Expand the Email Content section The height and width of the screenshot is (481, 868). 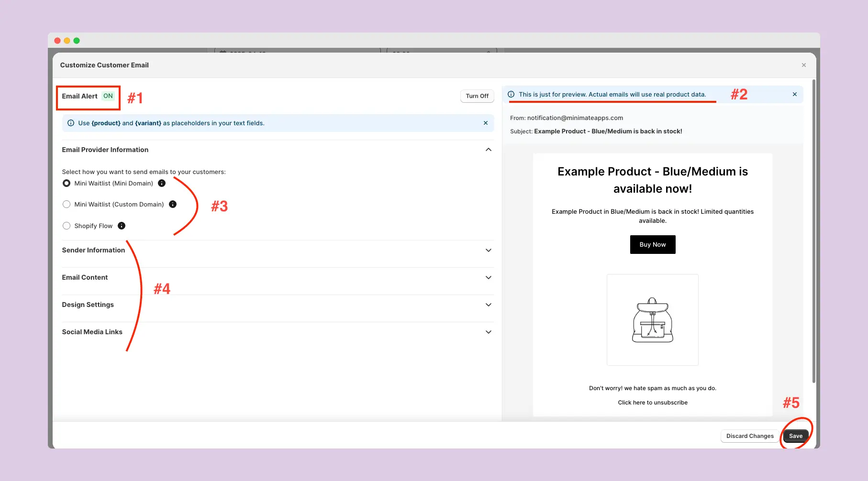click(488, 277)
